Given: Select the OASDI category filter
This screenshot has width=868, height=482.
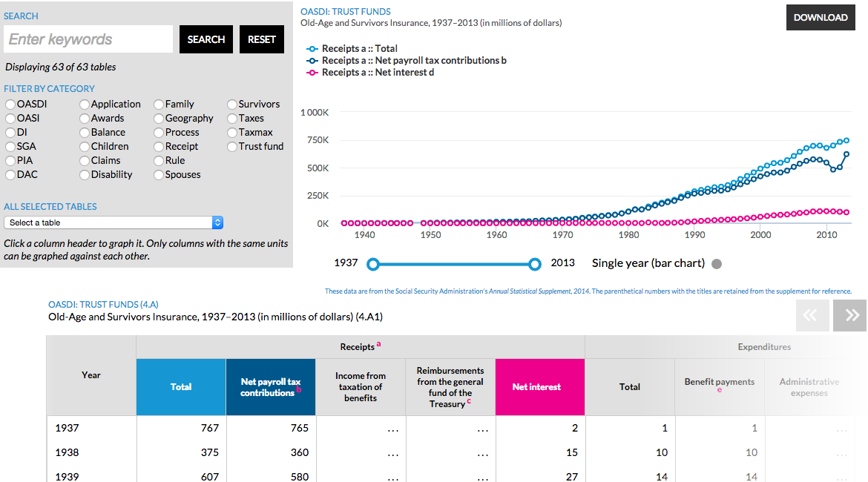Looking at the screenshot, I should pyautogui.click(x=10, y=104).
